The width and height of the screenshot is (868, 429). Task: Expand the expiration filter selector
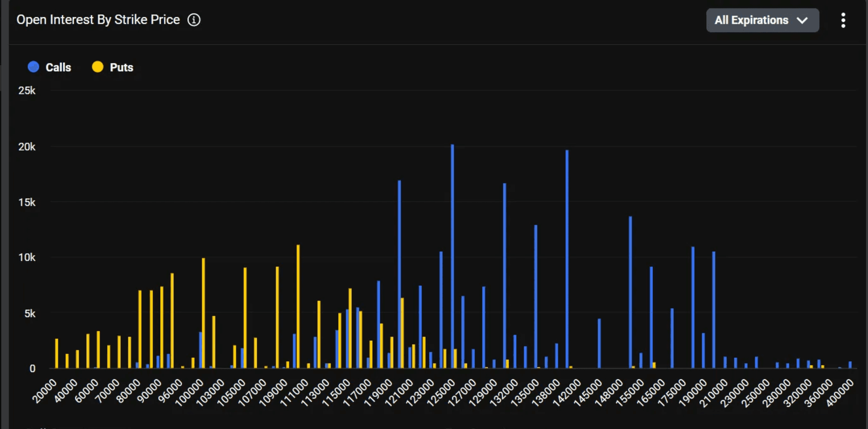(x=762, y=20)
